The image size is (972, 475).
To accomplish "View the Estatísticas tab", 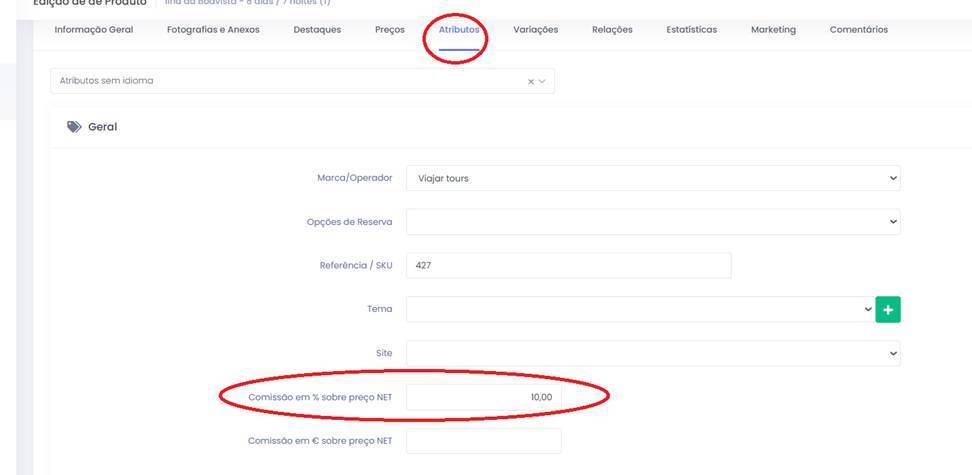I will click(x=691, y=30).
